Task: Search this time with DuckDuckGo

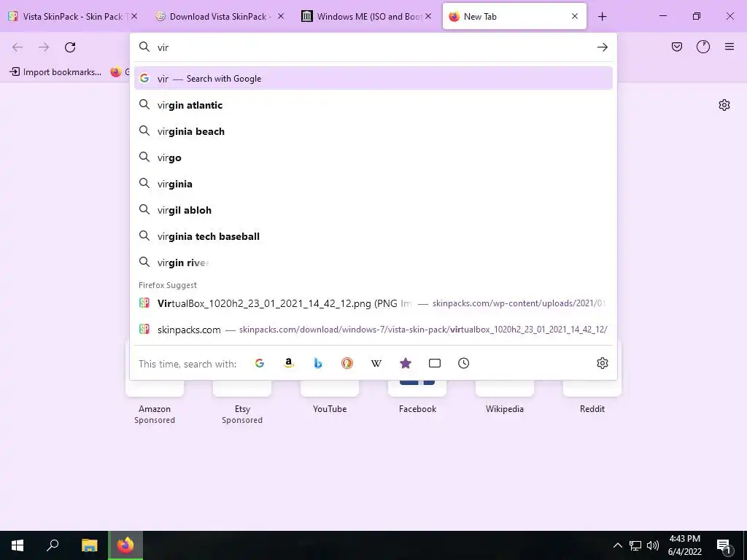Action: [347, 363]
